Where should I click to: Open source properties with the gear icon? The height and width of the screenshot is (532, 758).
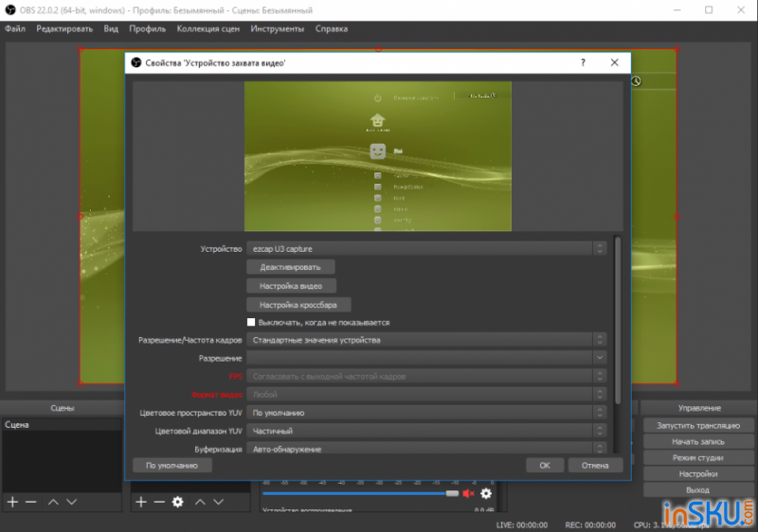[x=178, y=502]
